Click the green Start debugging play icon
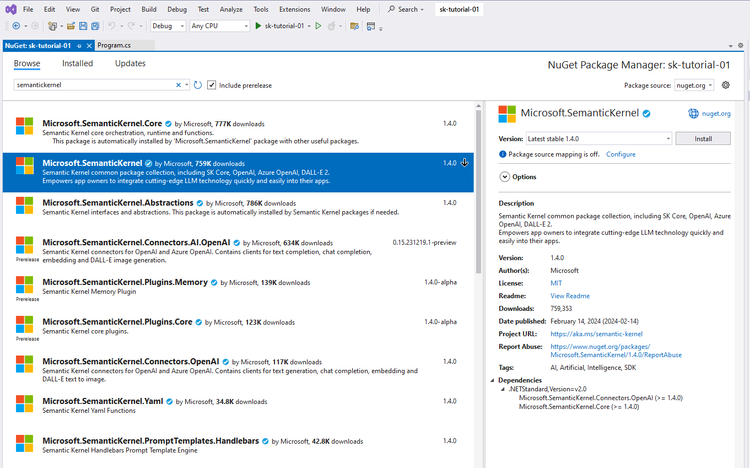 (x=259, y=26)
